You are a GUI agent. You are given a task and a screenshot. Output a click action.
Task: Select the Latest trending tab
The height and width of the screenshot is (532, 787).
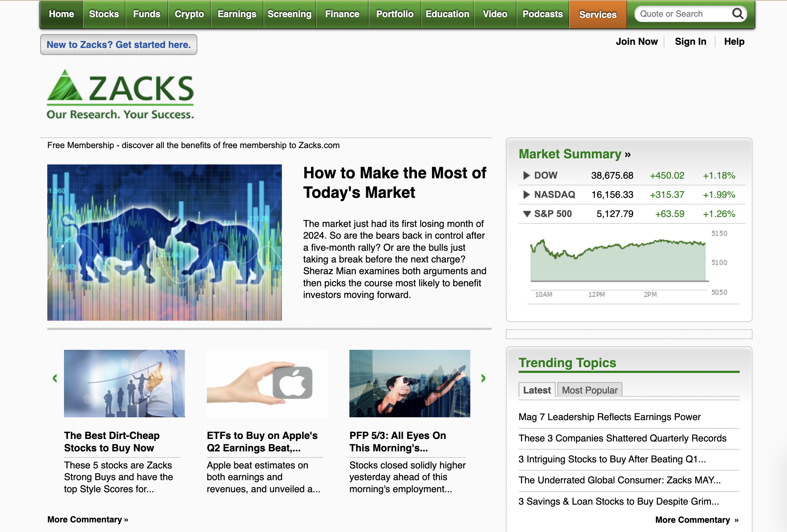coord(537,390)
